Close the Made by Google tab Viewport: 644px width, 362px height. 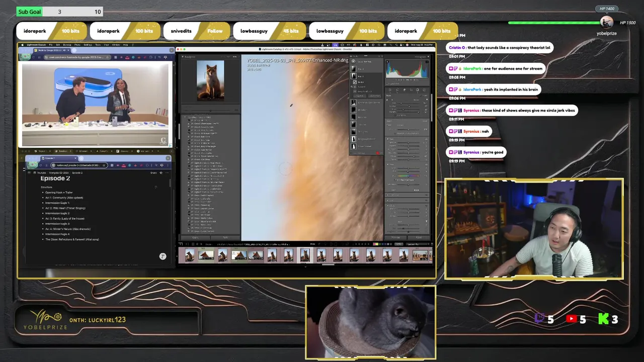(68, 50)
